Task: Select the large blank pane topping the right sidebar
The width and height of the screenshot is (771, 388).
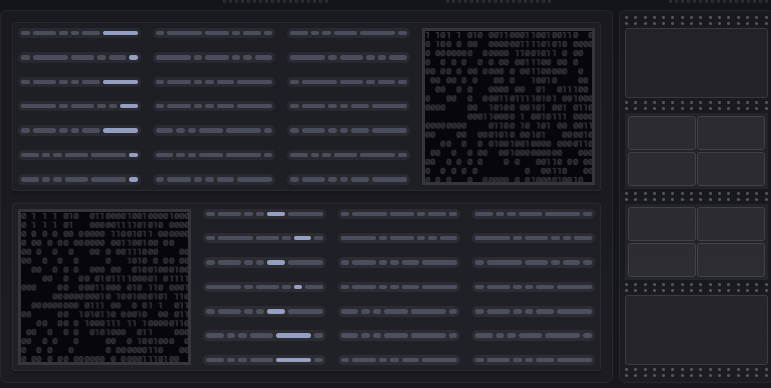Action: [x=696, y=63]
